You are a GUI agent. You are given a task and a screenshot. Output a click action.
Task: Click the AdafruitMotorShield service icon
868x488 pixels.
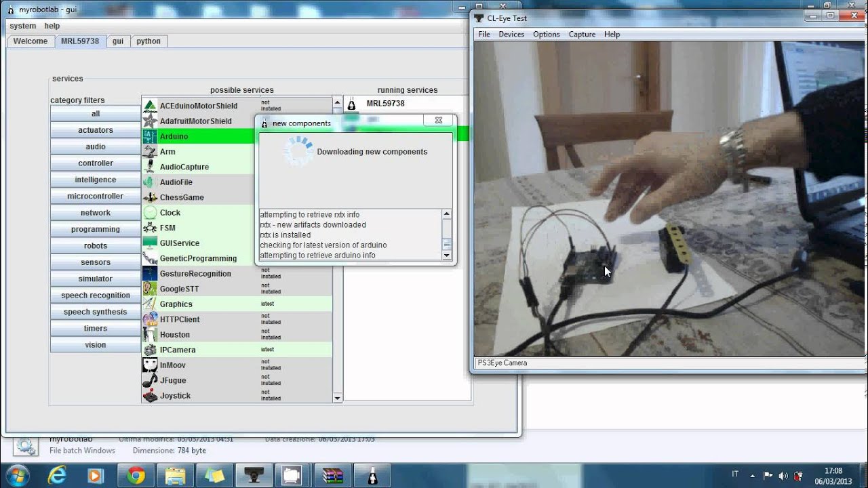click(150, 121)
